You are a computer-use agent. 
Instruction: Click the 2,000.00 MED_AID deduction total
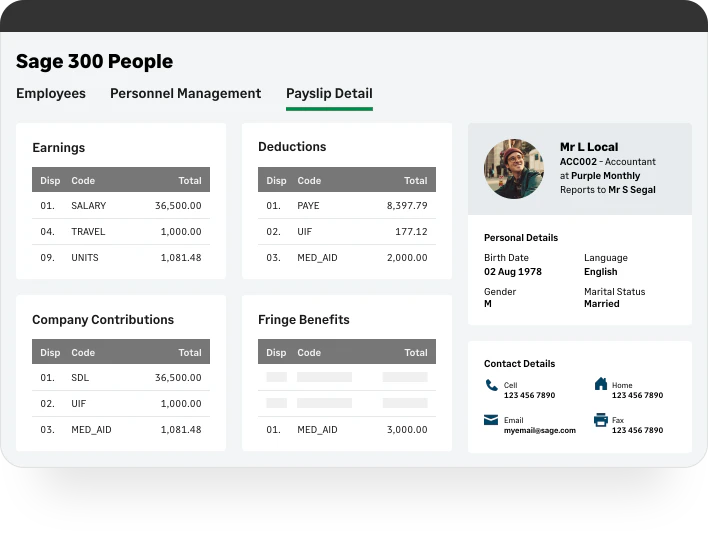[x=407, y=258]
